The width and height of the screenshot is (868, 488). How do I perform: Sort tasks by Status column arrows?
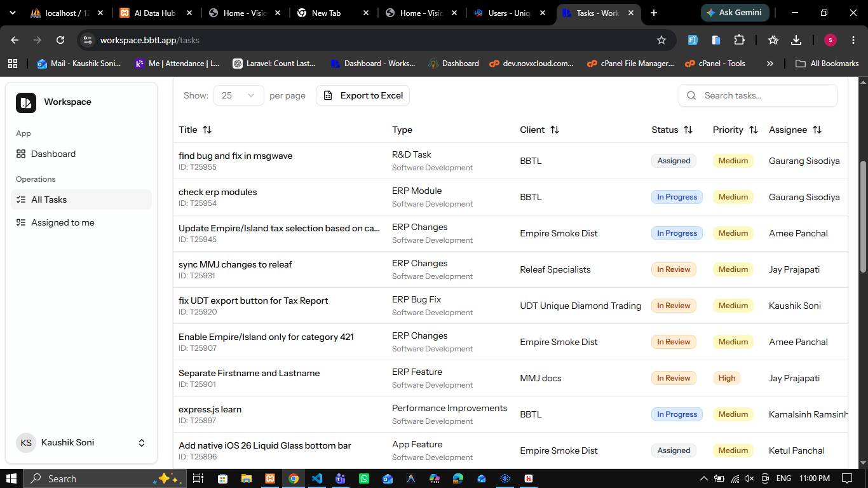[x=688, y=130]
